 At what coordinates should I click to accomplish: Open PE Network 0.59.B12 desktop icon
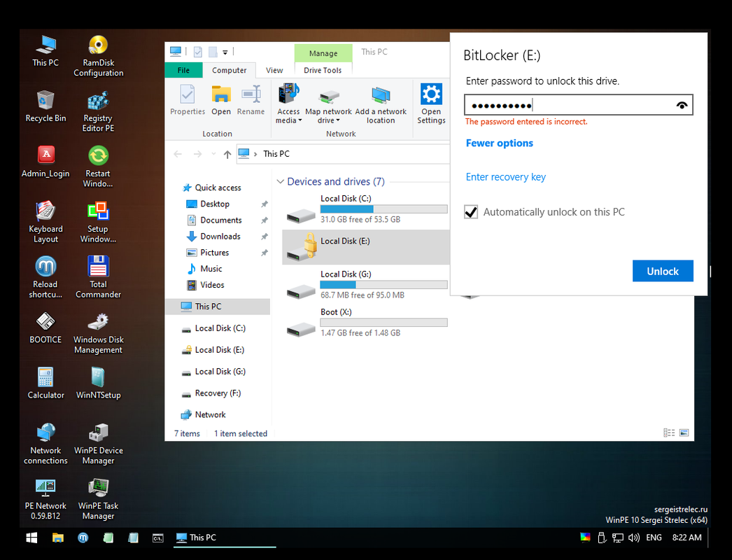coord(45,499)
